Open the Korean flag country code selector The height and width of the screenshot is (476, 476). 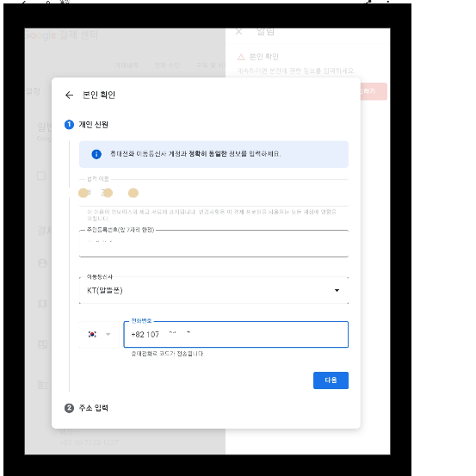(99, 335)
